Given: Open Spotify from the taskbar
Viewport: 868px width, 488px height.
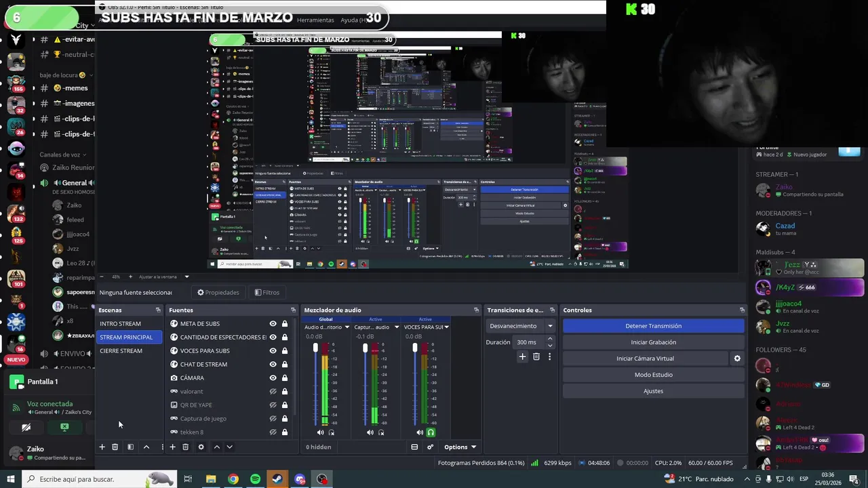Looking at the screenshot, I should (255, 479).
